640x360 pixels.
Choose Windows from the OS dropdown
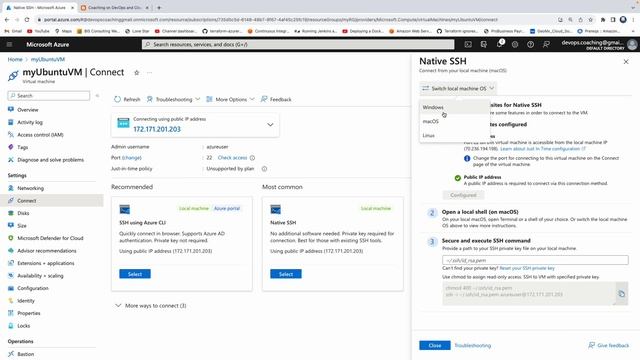coord(454,107)
